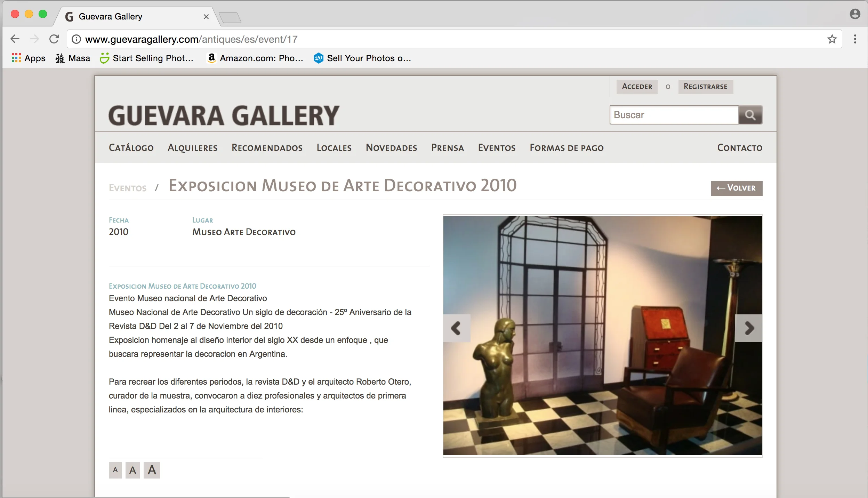Reload the current page
This screenshot has width=868, height=498.
(54, 39)
